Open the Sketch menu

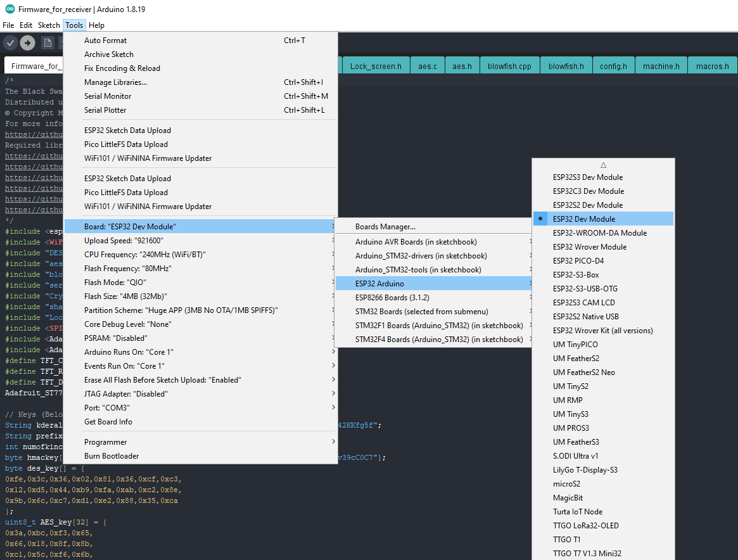(49, 25)
